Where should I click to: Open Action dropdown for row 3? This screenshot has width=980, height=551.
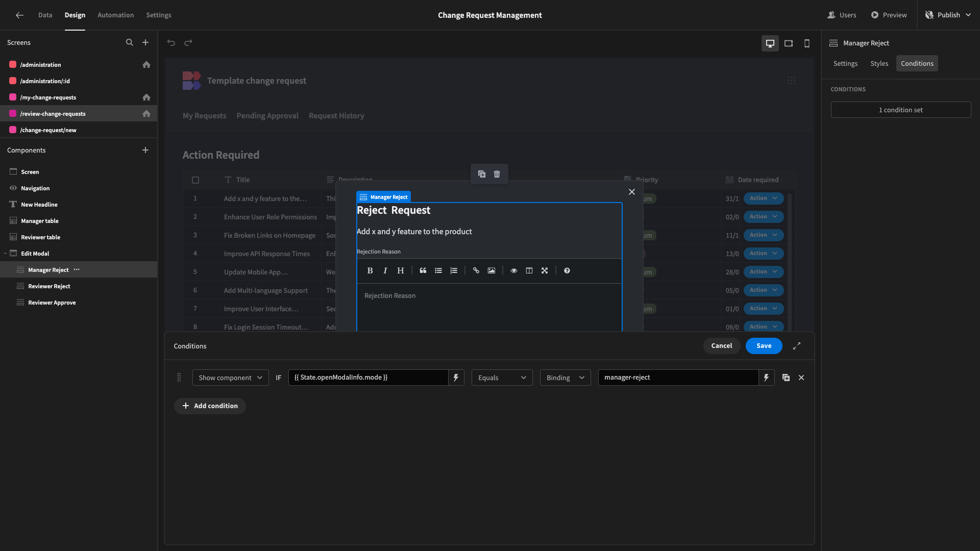(x=764, y=235)
